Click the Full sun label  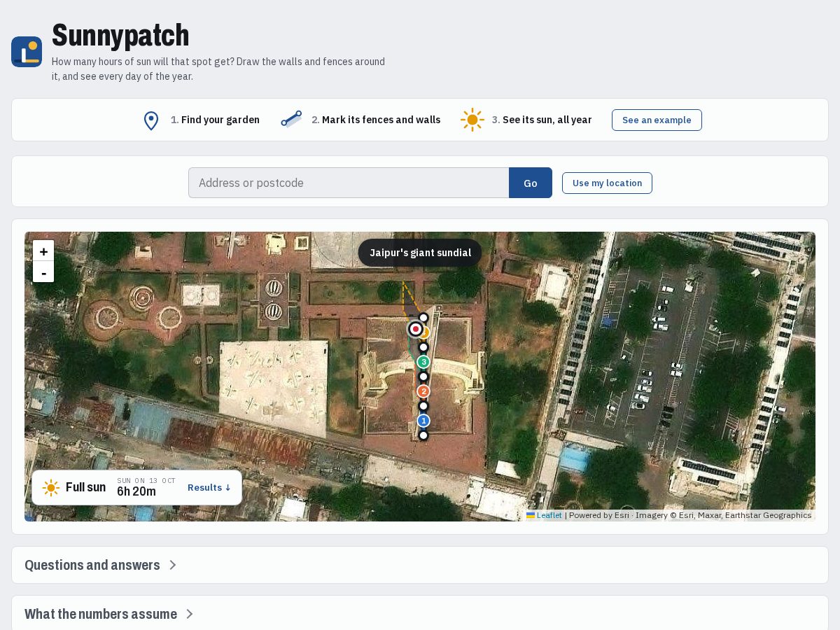pyautogui.click(x=85, y=487)
